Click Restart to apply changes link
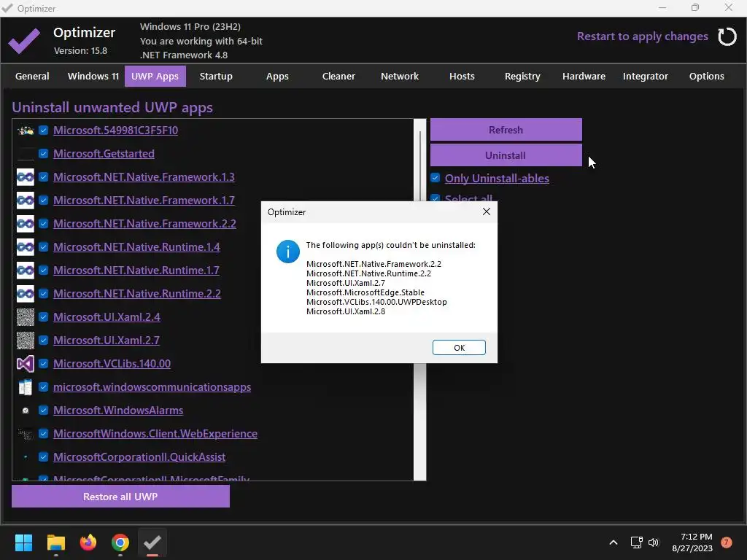Viewport: 747px width, 560px height. click(642, 36)
